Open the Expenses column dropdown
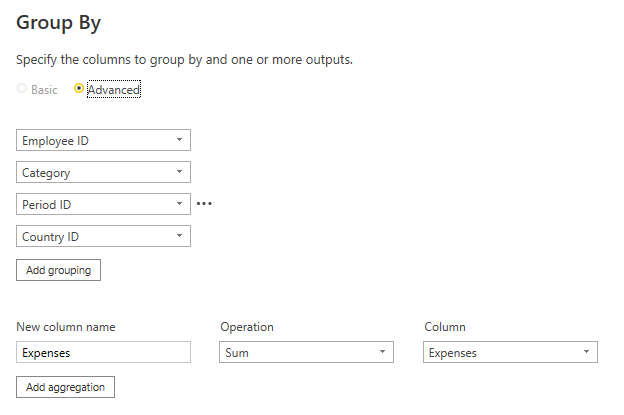This screenshot has width=624, height=415. tap(510, 352)
